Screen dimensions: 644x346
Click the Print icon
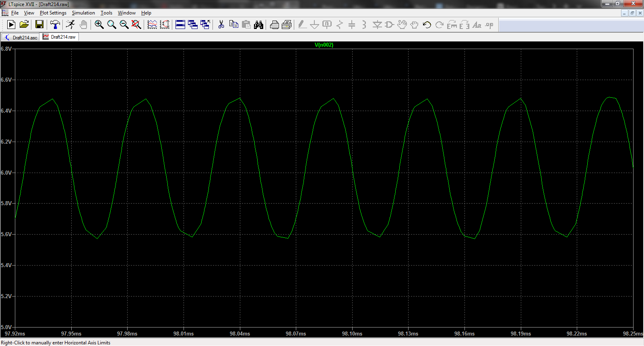(287, 25)
